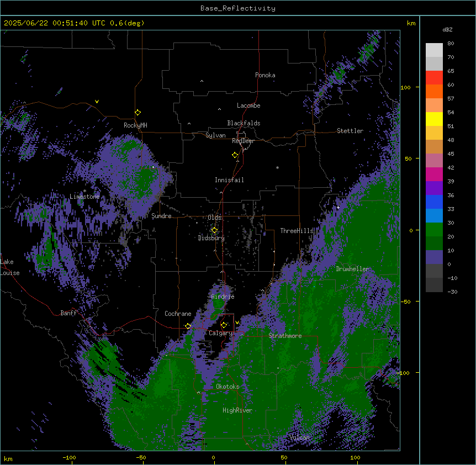Image resolution: width=476 pixels, height=465 pixels.
Task: Click the Blackfalds city label
Action: (x=244, y=123)
